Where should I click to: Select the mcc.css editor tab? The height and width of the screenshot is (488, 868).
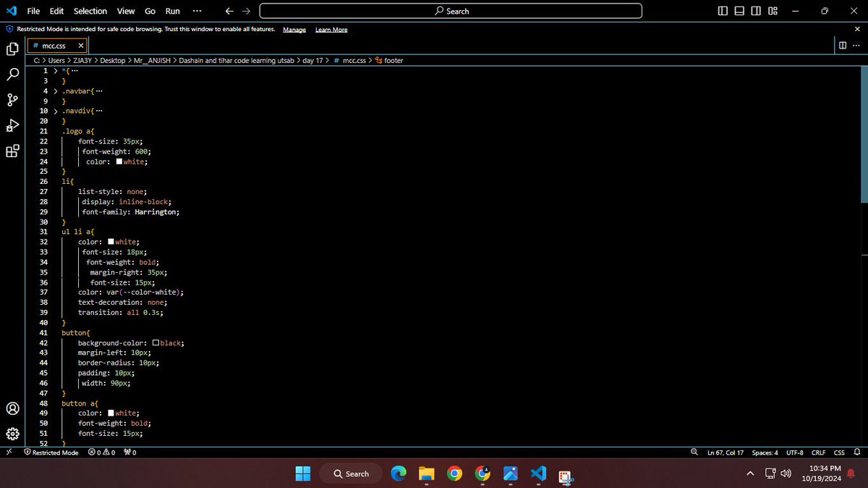click(57, 45)
